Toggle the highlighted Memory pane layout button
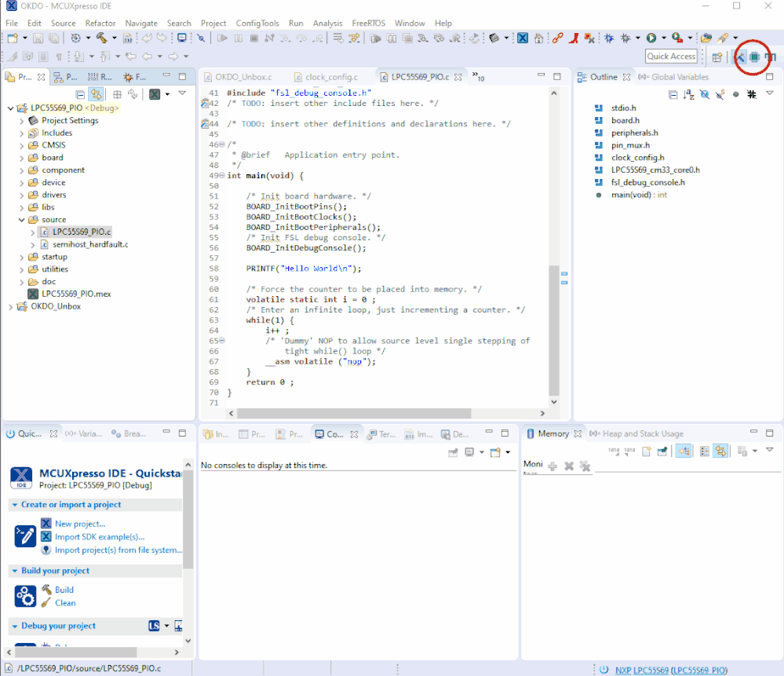 (684, 451)
